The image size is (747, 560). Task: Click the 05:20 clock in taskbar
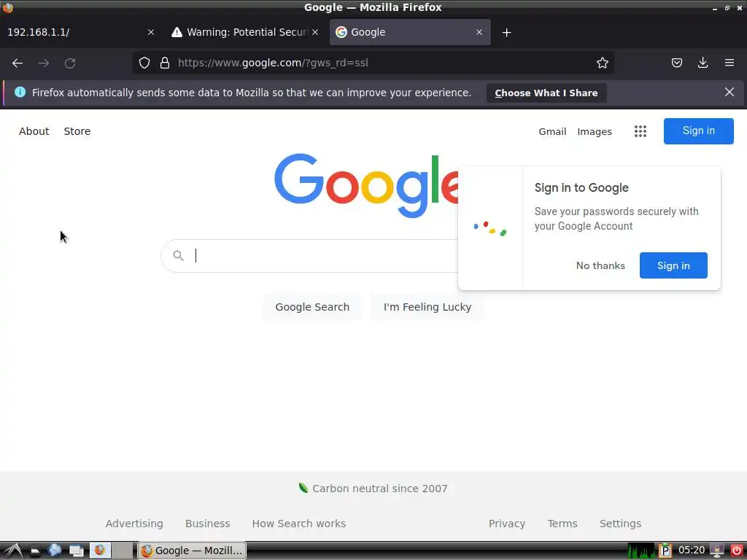[x=691, y=551]
